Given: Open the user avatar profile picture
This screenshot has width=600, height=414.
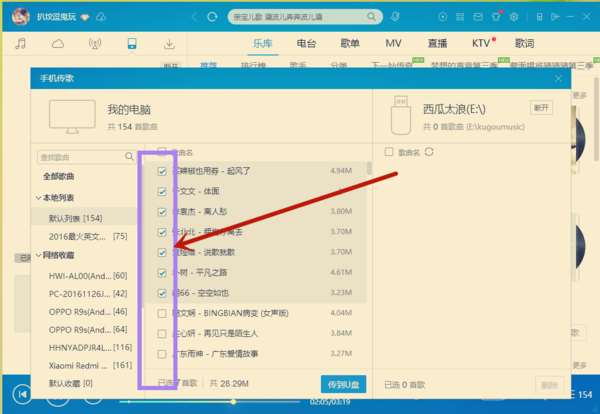Looking at the screenshot, I should [20, 16].
